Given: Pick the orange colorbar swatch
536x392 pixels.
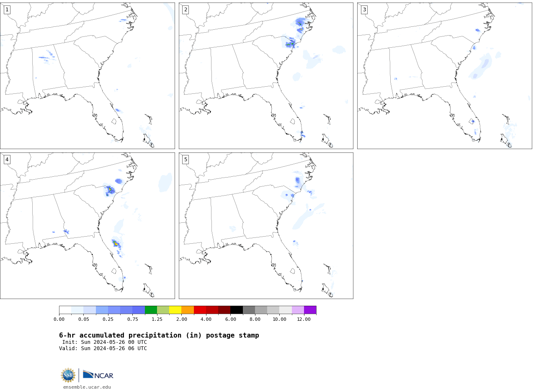Looking at the screenshot, I should tap(188, 310).
